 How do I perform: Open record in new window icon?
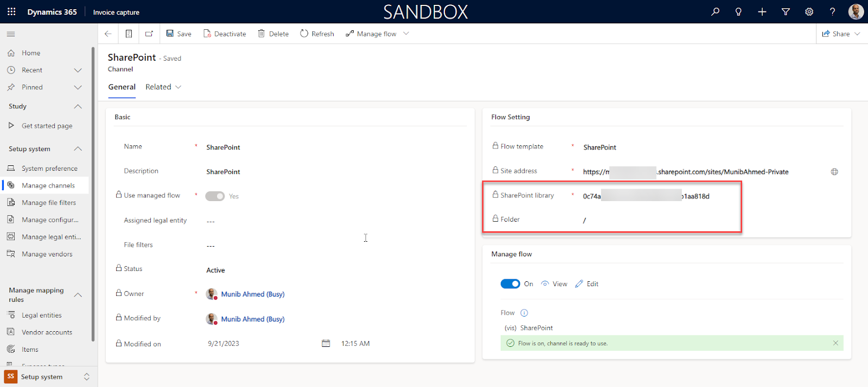pos(149,34)
